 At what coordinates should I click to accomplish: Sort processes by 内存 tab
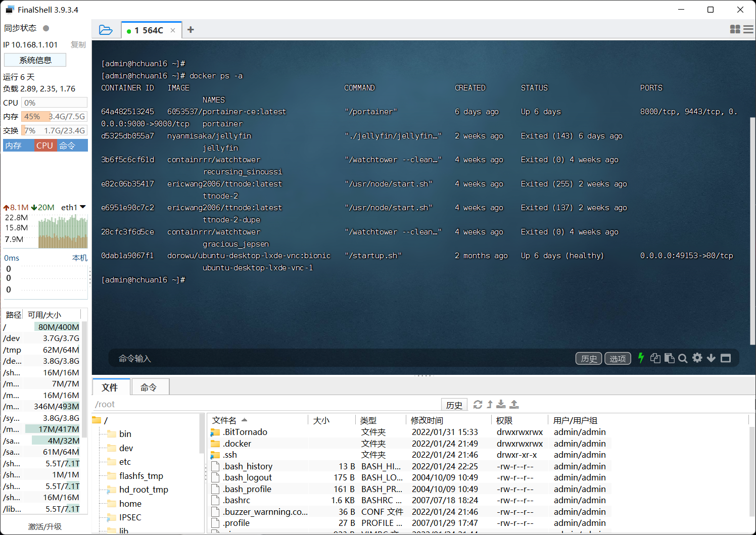pyautogui.click(x=18, y=145)
